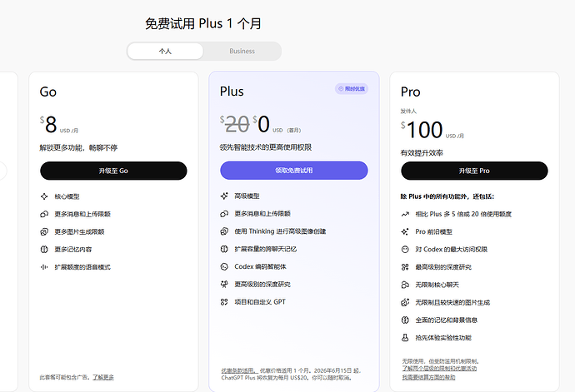The height and width of the screenshot is (392, 575).
Task: Click the 更高级别的深度研究 icon in Plus
Action: 224,284
